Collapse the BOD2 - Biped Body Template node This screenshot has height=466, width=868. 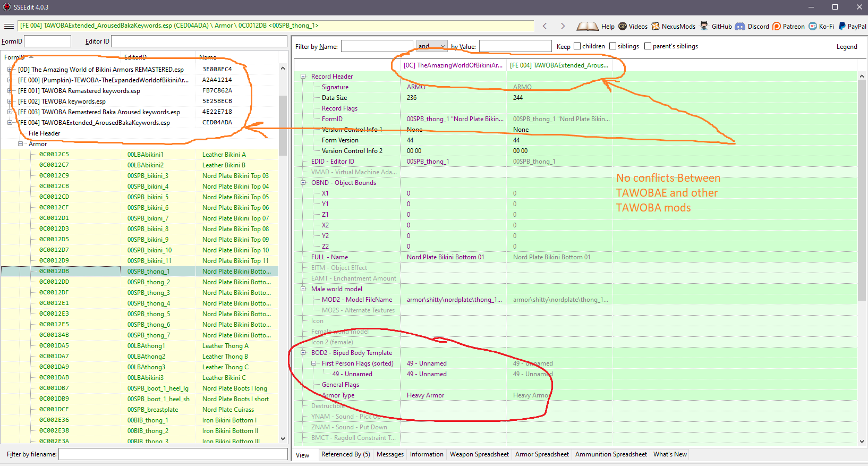click(303, 353)
